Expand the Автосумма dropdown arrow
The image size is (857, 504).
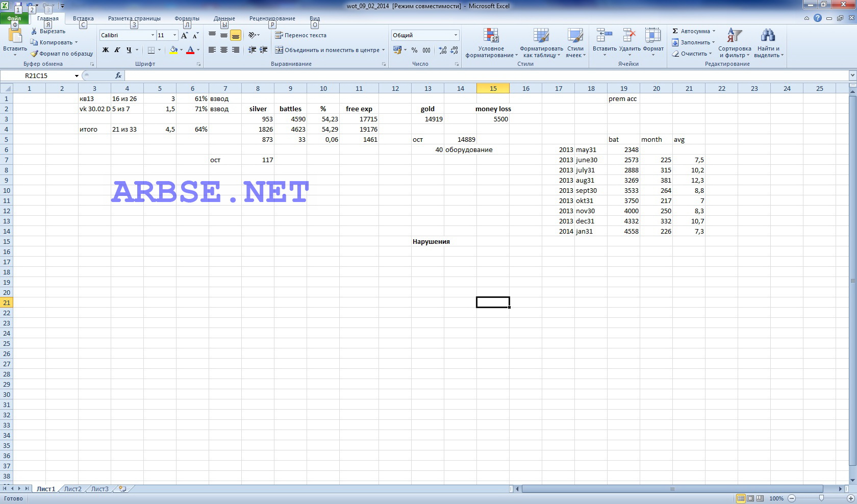[x=714, y=31]
